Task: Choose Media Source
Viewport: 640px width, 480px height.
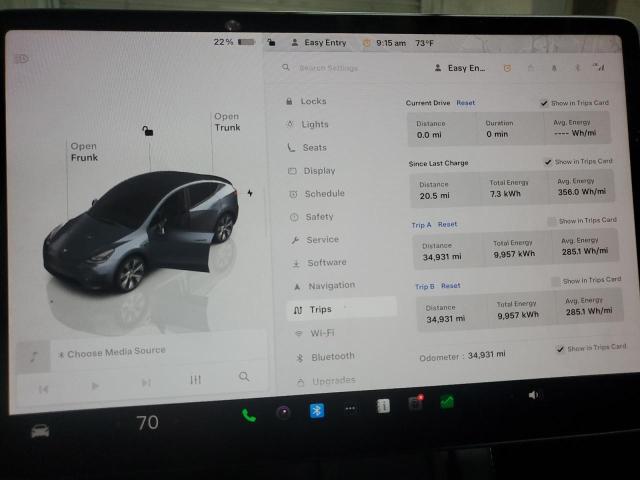Action: tap(112, 353)
